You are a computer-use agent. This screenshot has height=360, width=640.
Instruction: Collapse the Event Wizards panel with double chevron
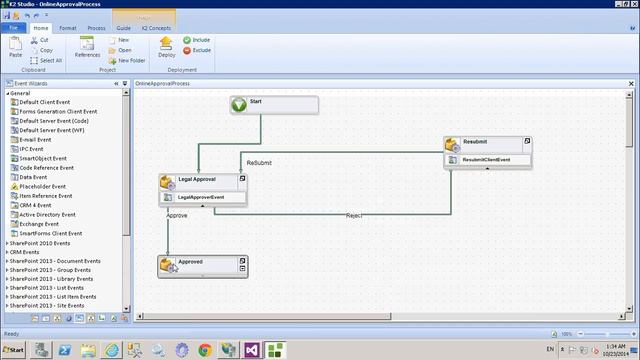coord(116,83)
